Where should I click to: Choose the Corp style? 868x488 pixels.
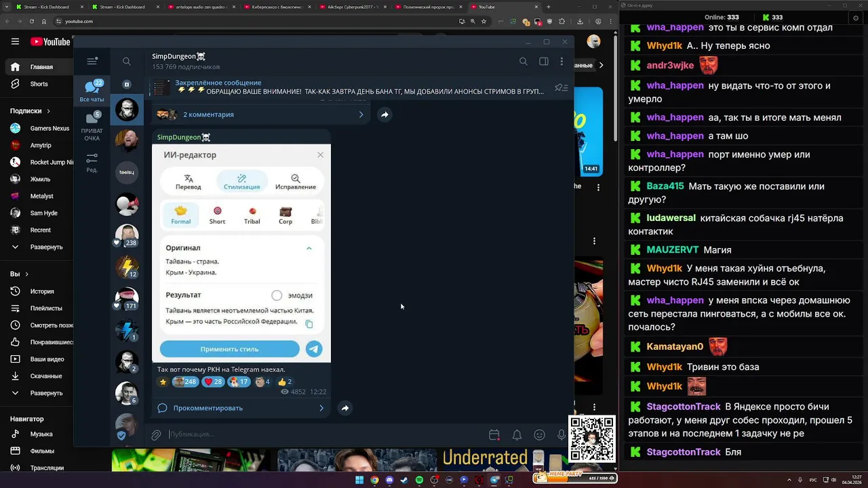pyautogui.click(x=285, y=215)
